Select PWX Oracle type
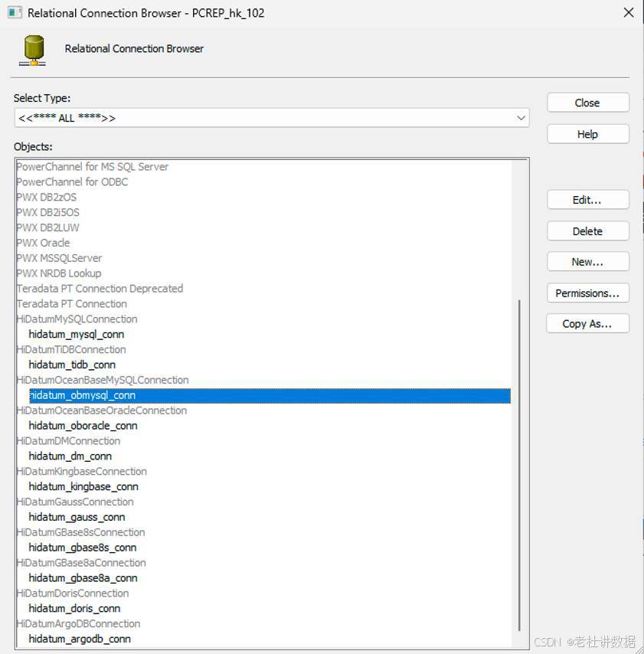Screen dimensions: 644x654 (43, 243)
